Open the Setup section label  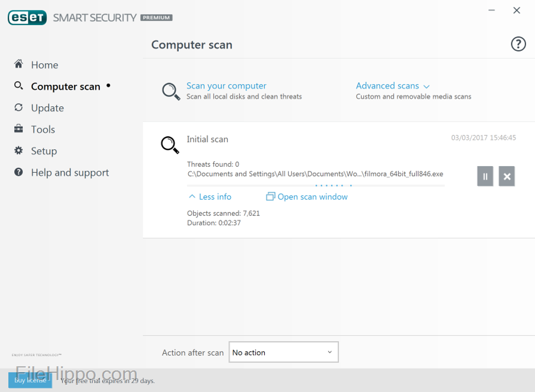tap(44, 151)
